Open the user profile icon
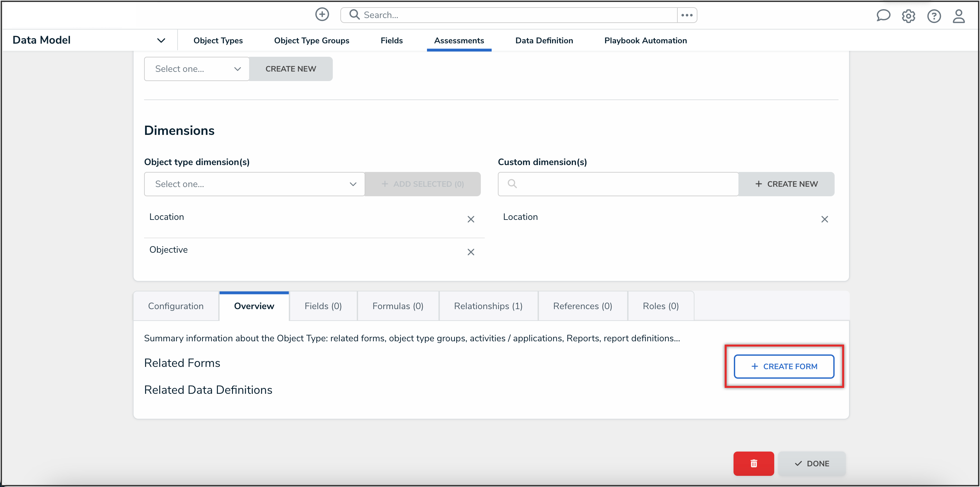Image resolution: width=980 pixels, height=487 pixels. pyautogui.click(x=959, y=16)
